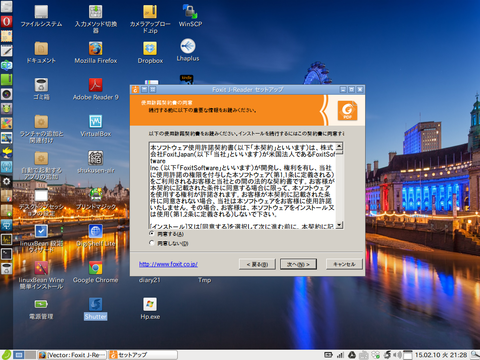This screenshot has width=480, height=360.
Task: Open the Dropbox desktop icon
Action: (x=150, y=52)
